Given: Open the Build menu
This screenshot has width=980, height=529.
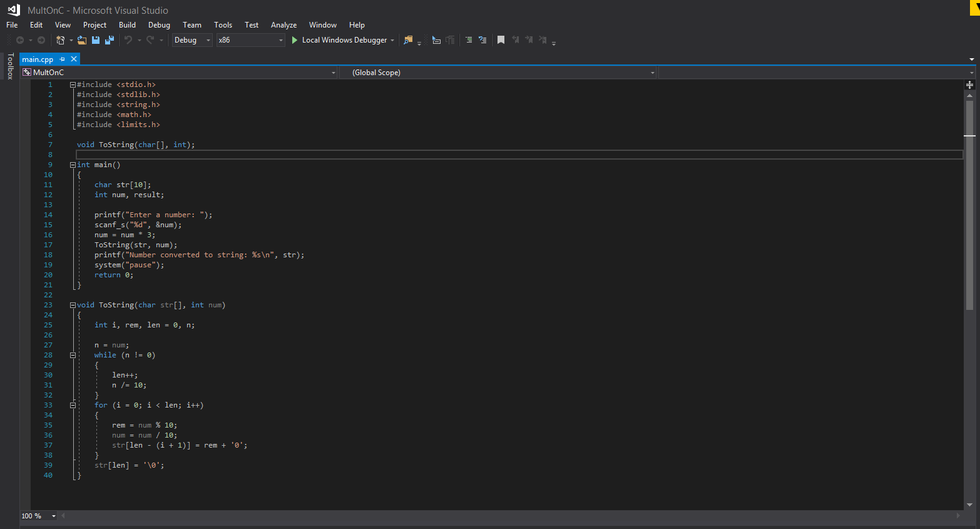Looking at the screenshot, I should pyautogui.click(x=127, y=25).
